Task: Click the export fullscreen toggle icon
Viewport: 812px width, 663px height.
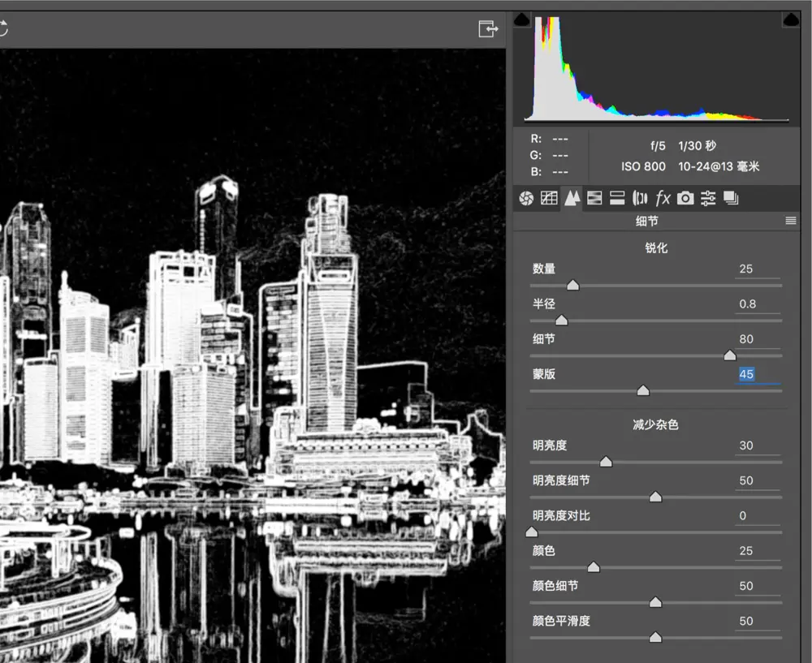Action: pos(488,28)
